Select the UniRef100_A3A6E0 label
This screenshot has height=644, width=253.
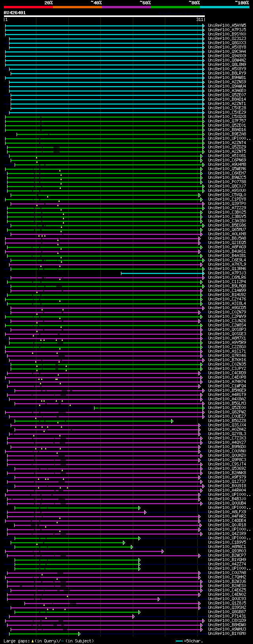tap(227, 90)
